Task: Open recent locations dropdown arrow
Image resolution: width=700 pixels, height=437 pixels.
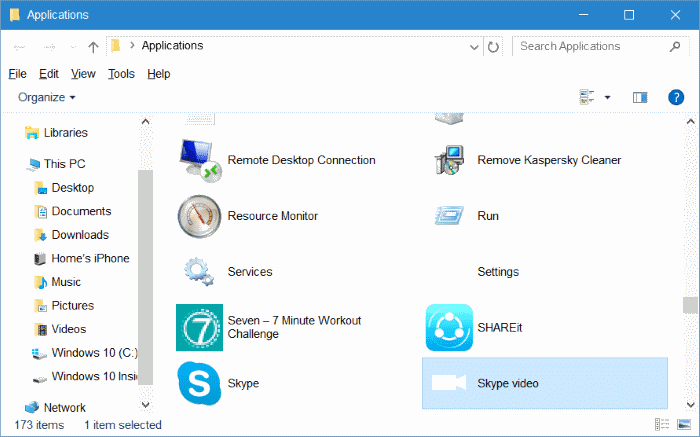Action: (x=73, y=47)
